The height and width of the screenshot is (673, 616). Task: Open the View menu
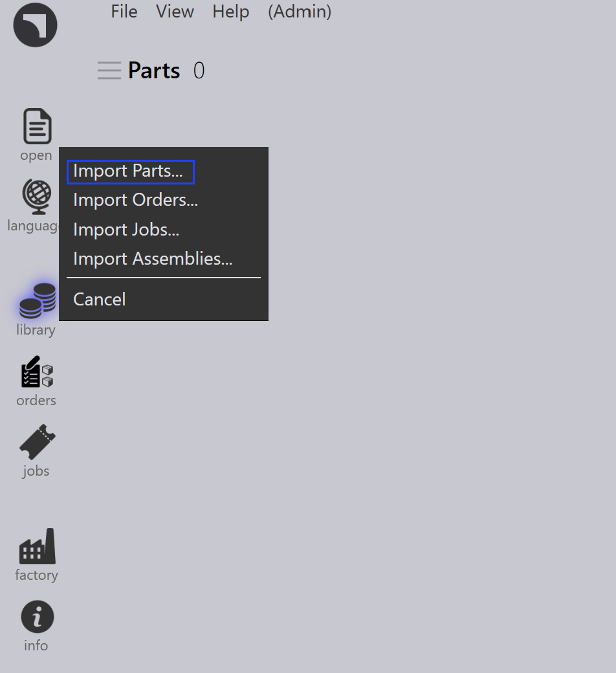coord(175,12)
